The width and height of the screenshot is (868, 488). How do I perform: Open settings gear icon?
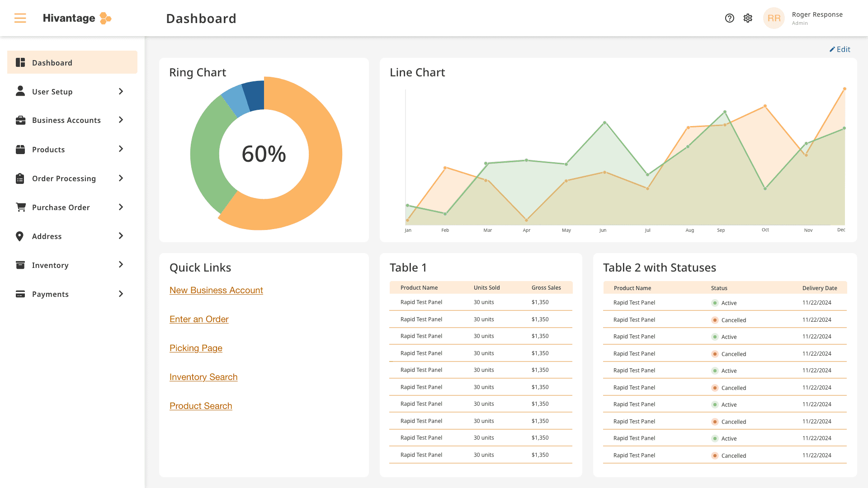[748, 18]
